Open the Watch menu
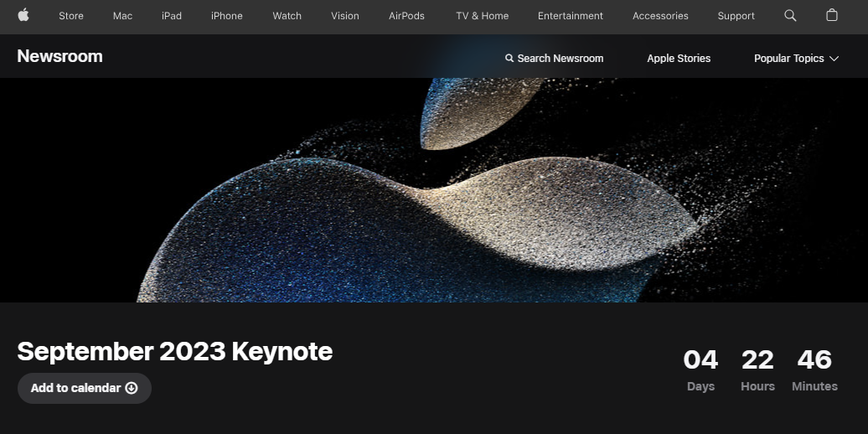The width and height of the screenshot is (868, 434). (287, 16)
